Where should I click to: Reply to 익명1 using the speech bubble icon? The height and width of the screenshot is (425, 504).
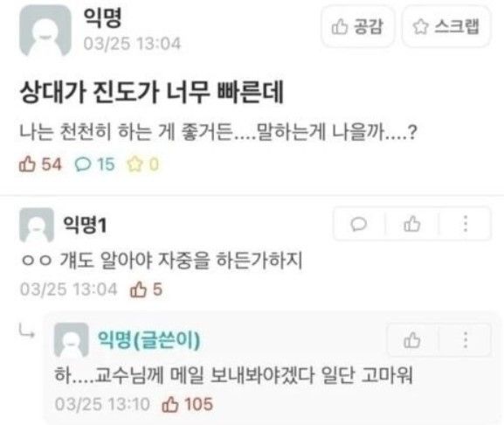coord(358,224)
